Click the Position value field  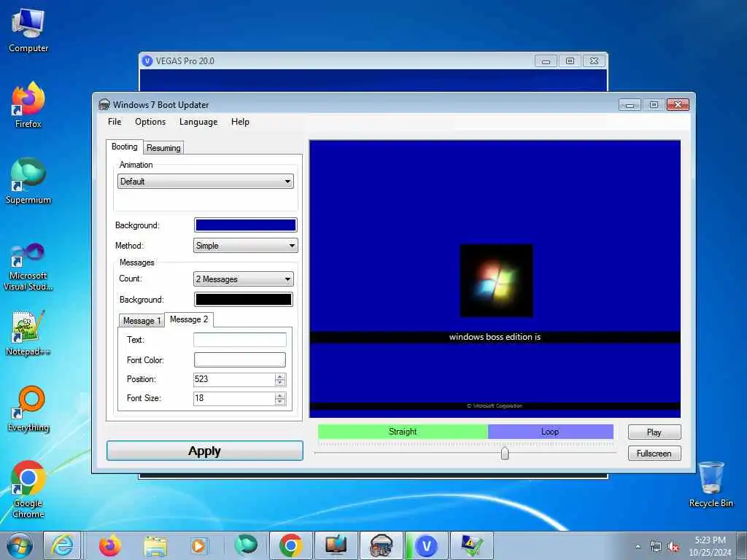tap(234, 379)
